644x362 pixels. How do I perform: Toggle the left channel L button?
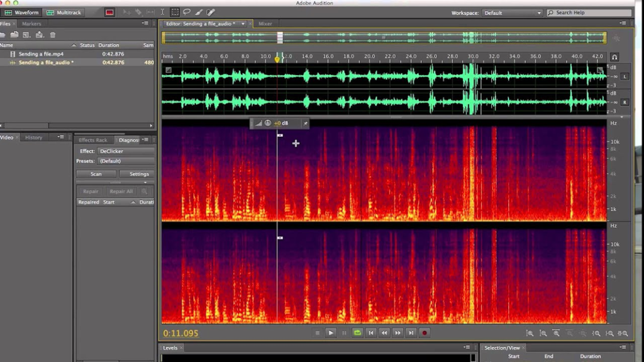point(625,77)
